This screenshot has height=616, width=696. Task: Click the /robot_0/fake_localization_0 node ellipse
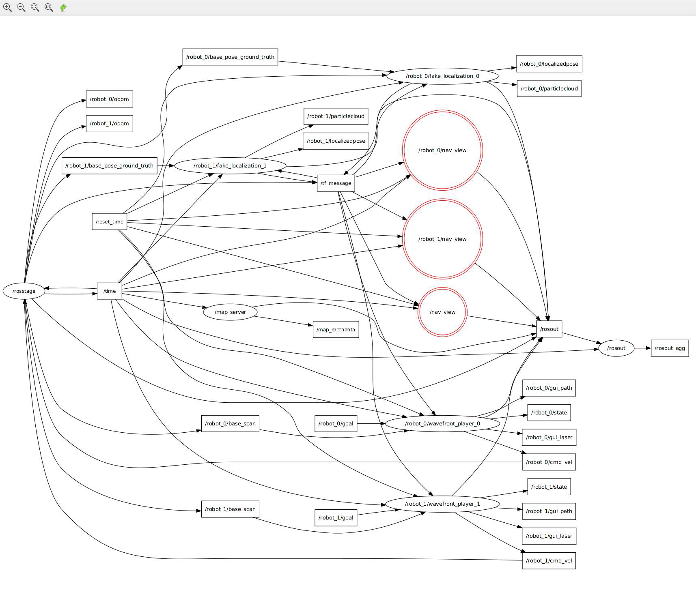coord(442,76)
